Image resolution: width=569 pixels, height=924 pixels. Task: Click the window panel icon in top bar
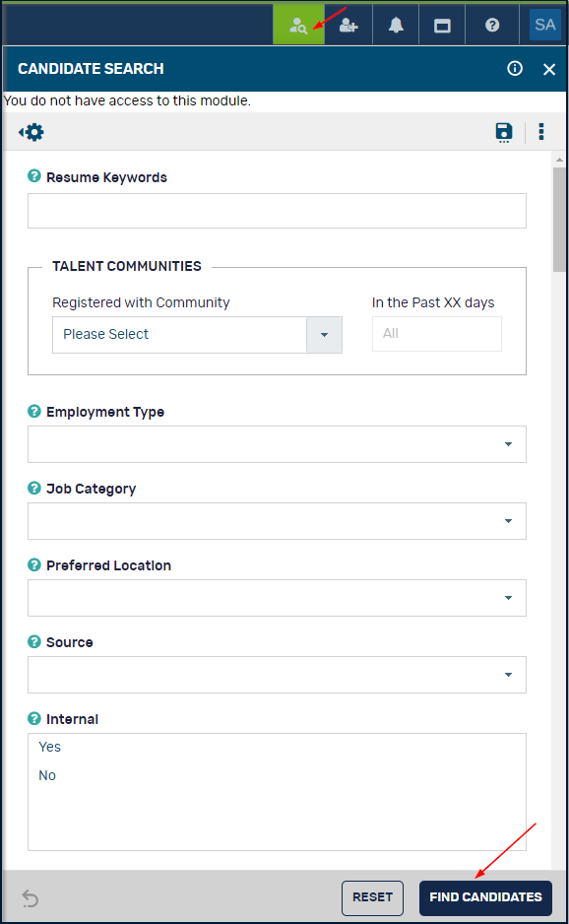[442, 26]
